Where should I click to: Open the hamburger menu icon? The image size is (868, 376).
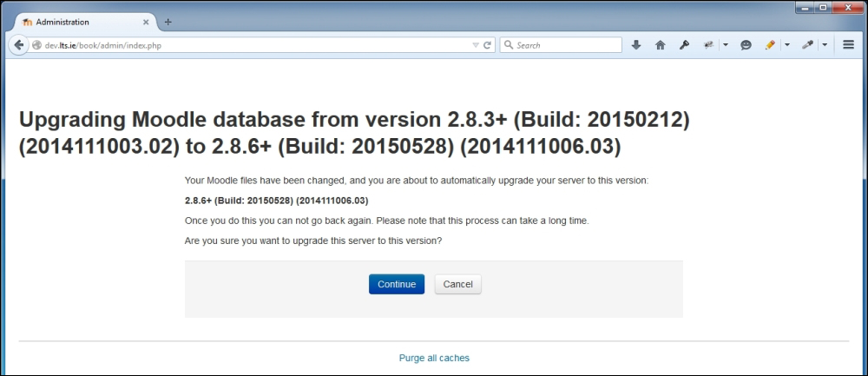coord(848,45)
